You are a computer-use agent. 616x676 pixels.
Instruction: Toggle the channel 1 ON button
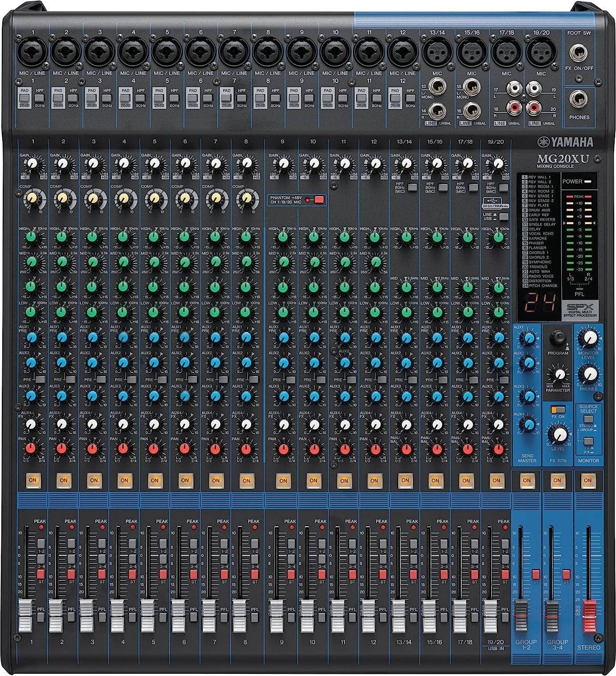click(x=32, y=480)
